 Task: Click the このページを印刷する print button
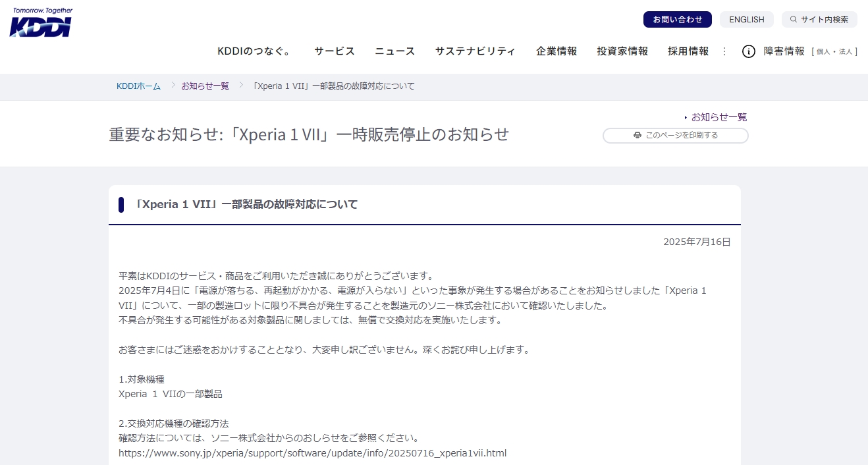[x=676, y=136]
